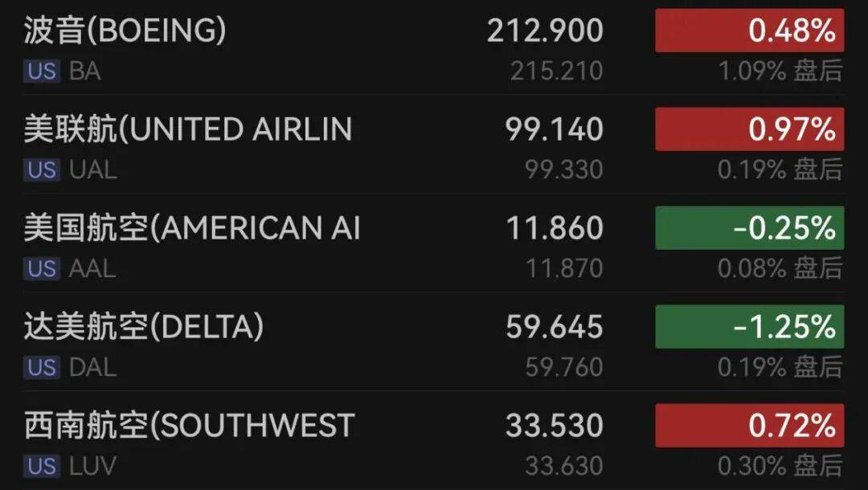Image resolution: width=868 pixels, height=490 pixels.
Task: Toggle Boeing's red 0.48% change badge
Action: click(749, 31)
